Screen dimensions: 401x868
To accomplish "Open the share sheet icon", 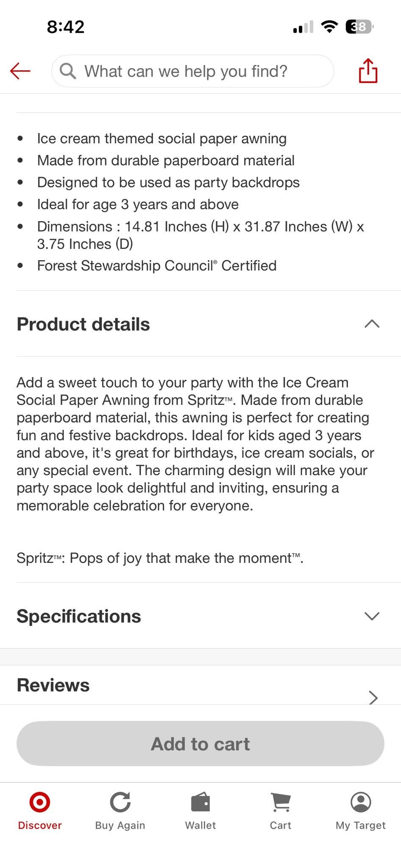I will [368, 70].
